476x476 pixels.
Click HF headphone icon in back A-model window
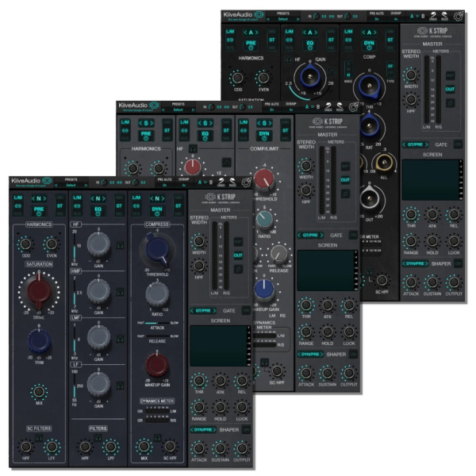click(289, 59)
